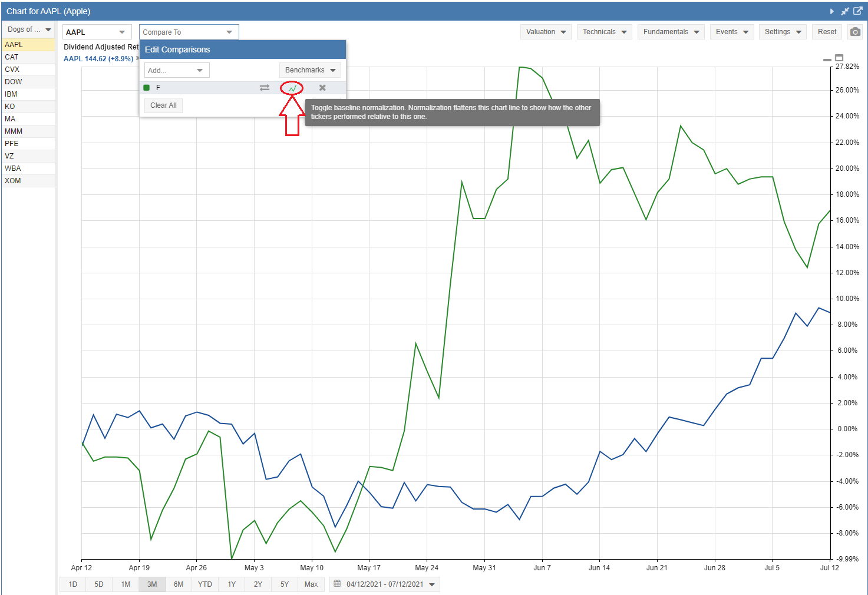
Task: Open the date range 04/12/2021 - 07/12/2021 dropdown
Action: 385,584
